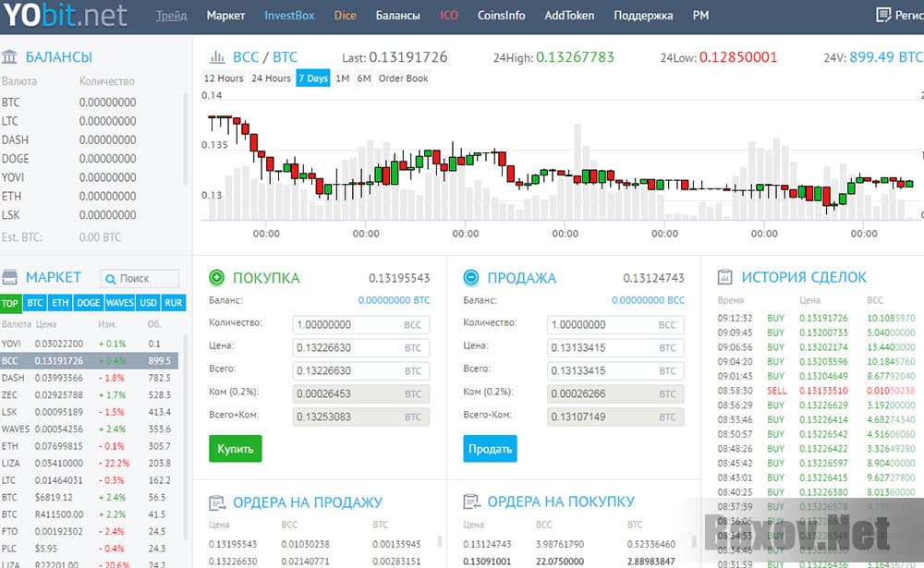Click the green plus icon by ПОКУПКА
924x568 pixels.
pyautogui.click(x=217, y=277)
